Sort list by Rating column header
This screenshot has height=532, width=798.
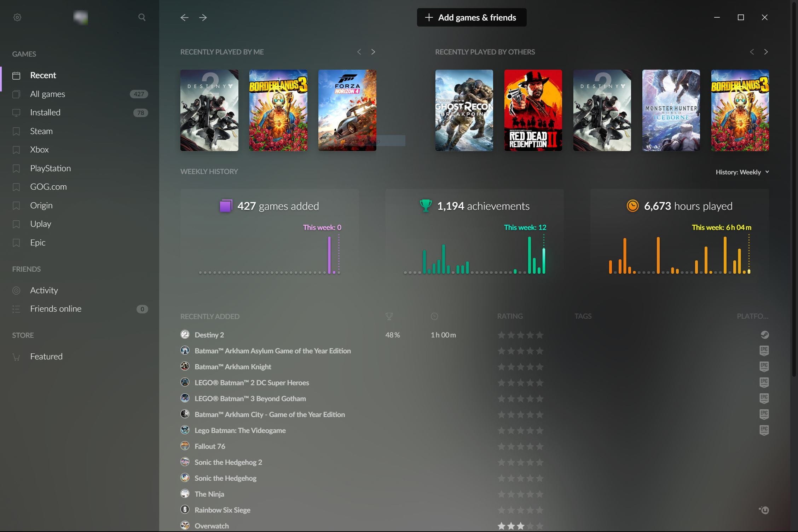[510, 316]
